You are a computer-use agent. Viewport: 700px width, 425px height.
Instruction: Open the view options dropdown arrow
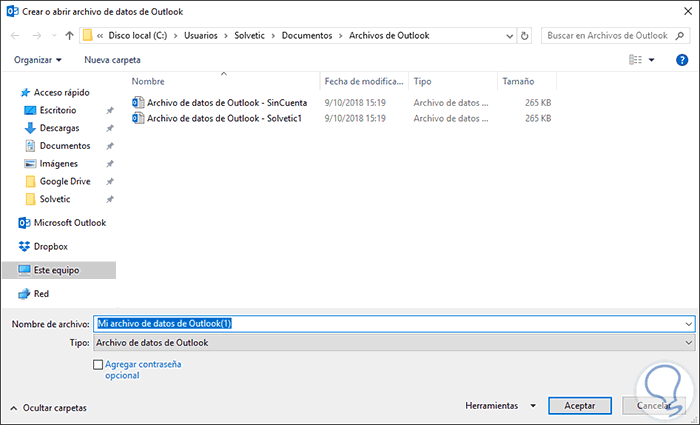pyautogui.click(x=652, y=60)
